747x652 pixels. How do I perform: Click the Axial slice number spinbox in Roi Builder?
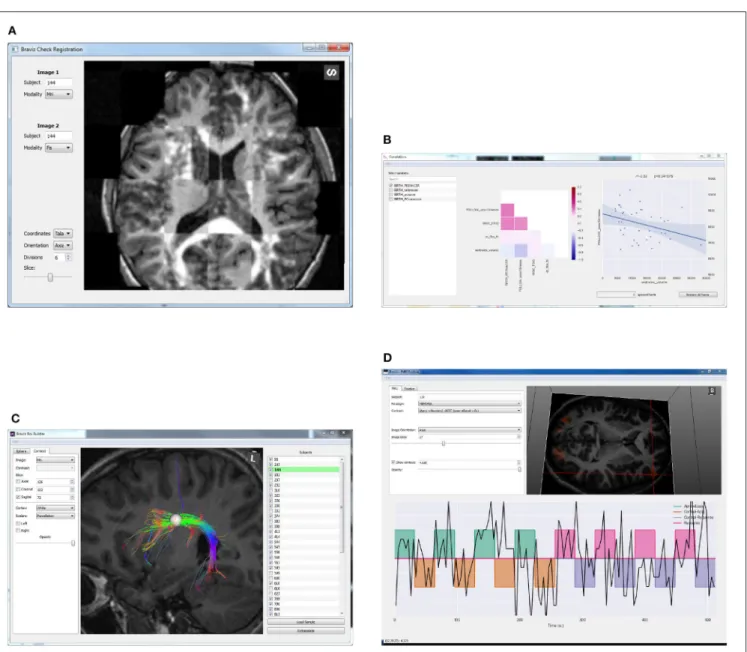pos(56,481)
